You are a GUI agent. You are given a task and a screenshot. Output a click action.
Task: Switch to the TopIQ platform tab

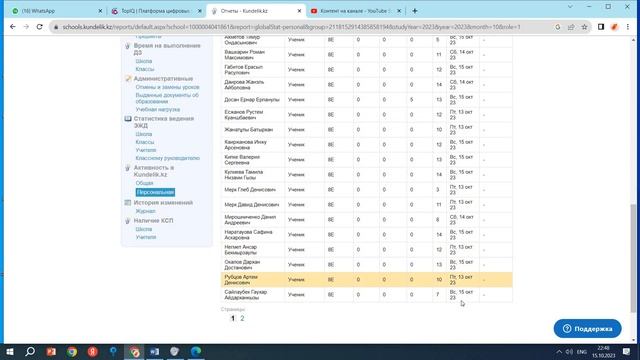[x=156, y=11]
